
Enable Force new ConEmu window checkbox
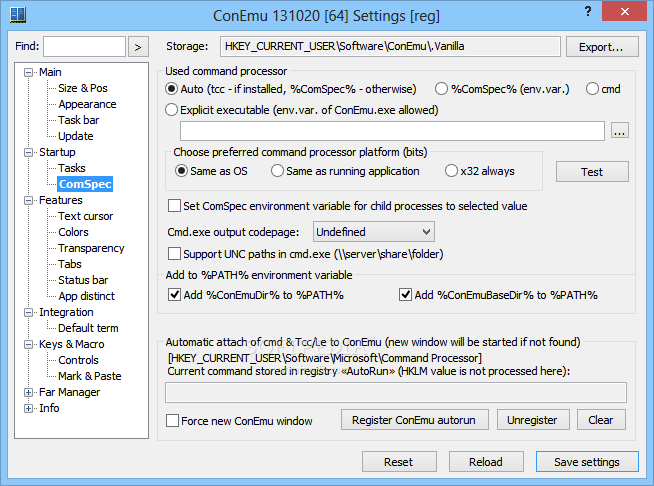point(172,421)
